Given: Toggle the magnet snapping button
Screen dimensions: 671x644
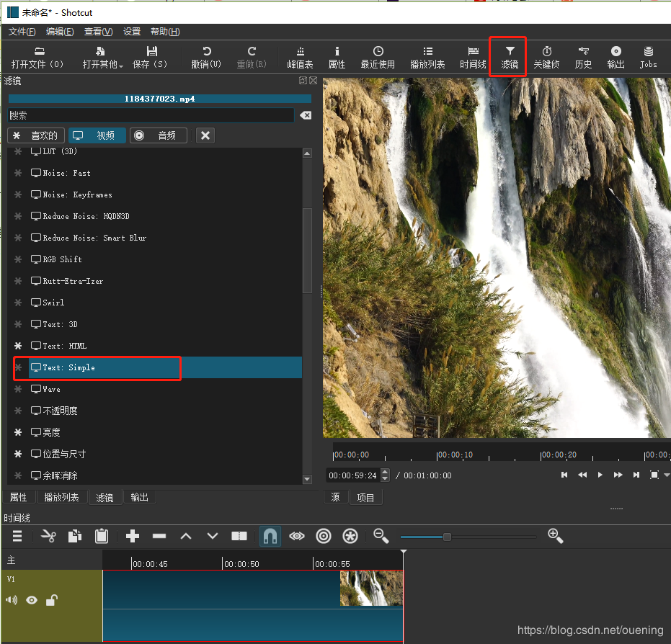Looking at the screenshot, I should coord(270,536).
